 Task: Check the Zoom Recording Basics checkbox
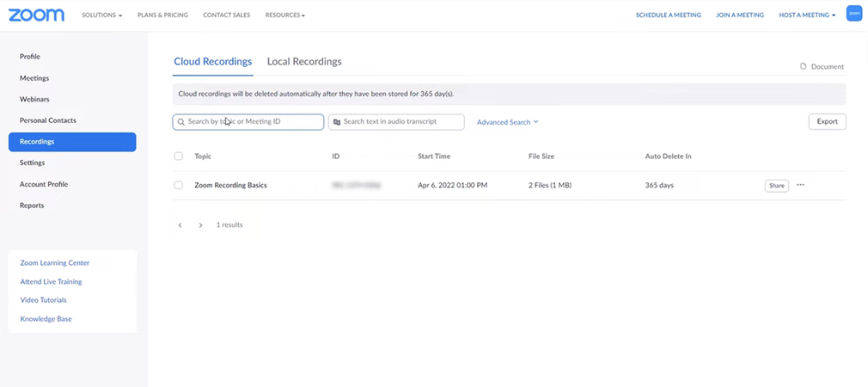pyautogui.click(x=179, y=185)
